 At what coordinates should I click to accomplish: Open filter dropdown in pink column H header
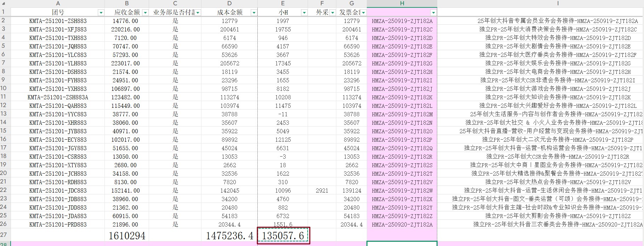[433, 13]
